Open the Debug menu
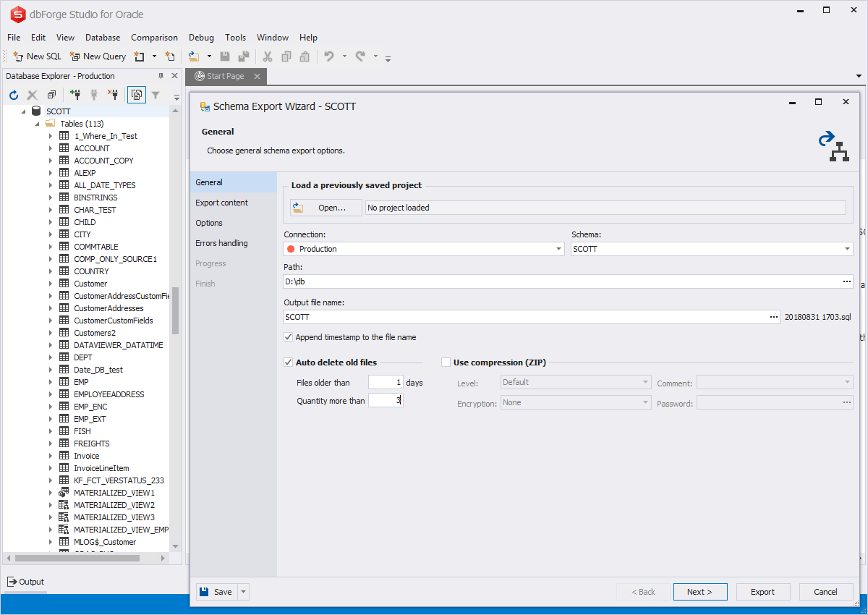This screenshot has height=615, width=868. point(201,38)
